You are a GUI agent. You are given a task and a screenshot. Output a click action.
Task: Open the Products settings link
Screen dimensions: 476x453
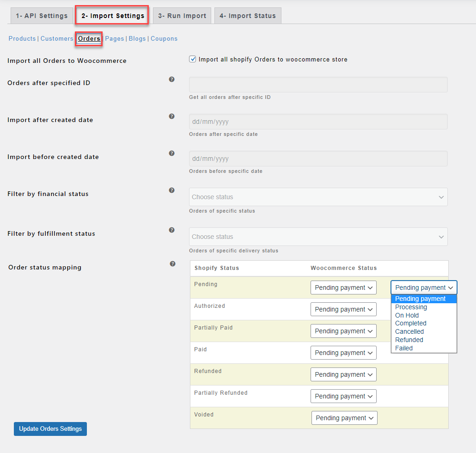click(22, 38)
